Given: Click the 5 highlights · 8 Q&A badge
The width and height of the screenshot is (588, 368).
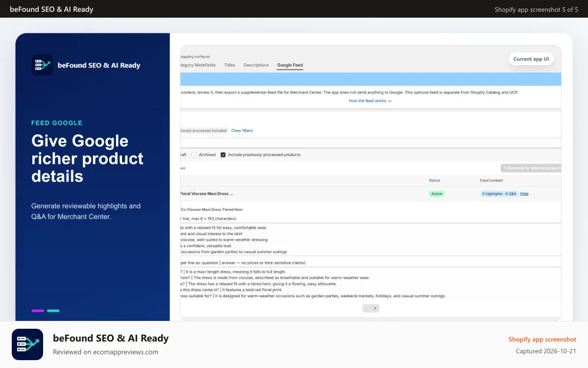Looking at the screenshot, I should (x=499, y=194).
